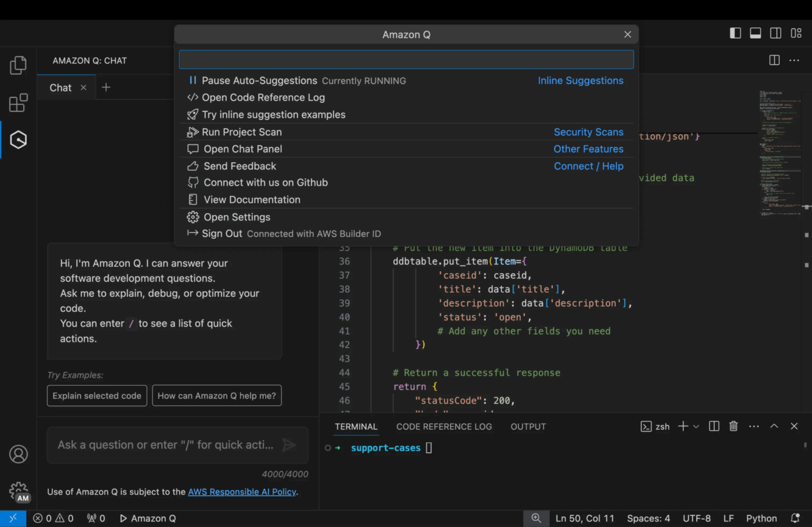Open the UTF-8 encoding picker
The width and height of the screenshot is (812, 527).
click(x=696, y=518)
